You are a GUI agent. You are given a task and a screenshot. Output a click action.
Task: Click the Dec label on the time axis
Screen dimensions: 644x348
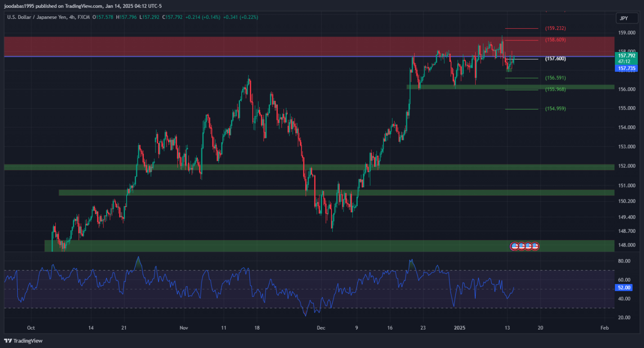[321, 328]
